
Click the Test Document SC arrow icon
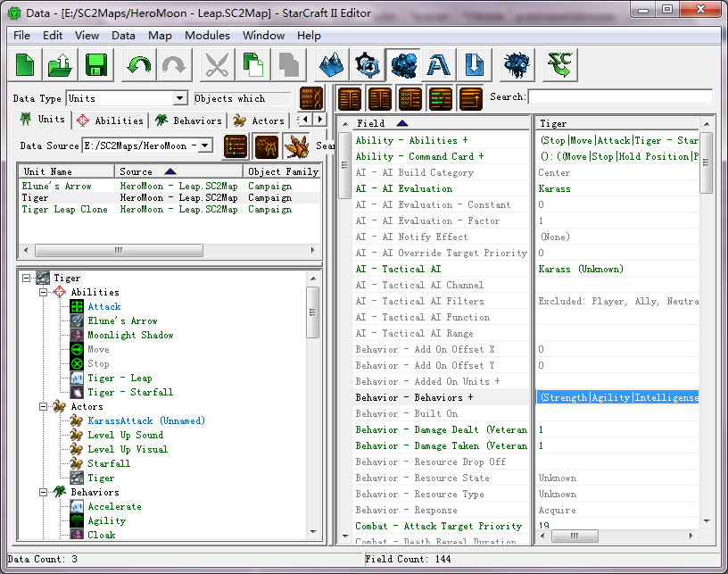[560, 64]
